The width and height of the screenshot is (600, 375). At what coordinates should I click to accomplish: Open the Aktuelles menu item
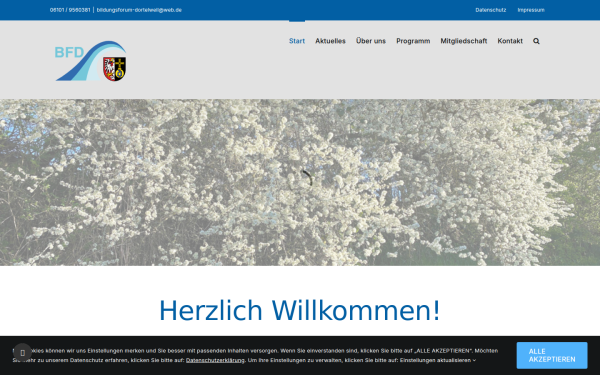tap(330, 41)
